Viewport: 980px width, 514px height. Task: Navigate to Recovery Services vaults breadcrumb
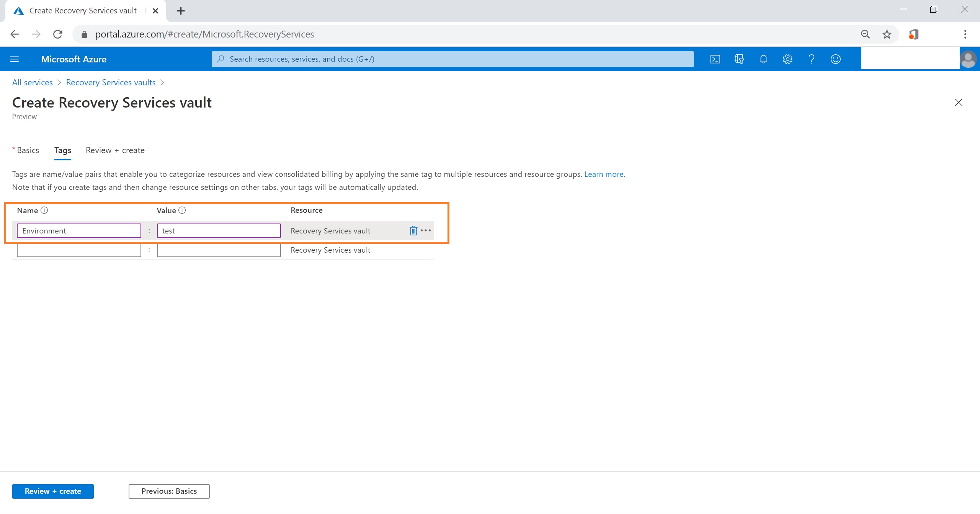pyautogui.click(x=111, y=82)
